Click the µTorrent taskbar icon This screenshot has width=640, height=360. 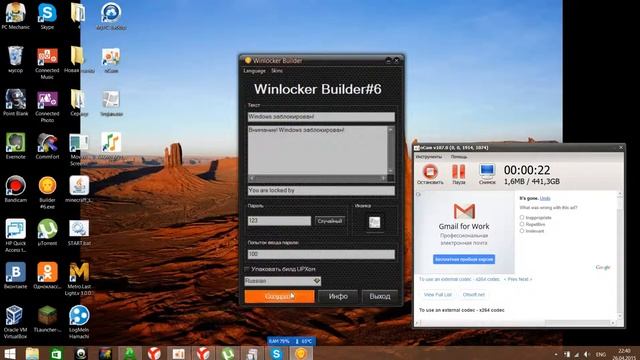click(227, 353)
